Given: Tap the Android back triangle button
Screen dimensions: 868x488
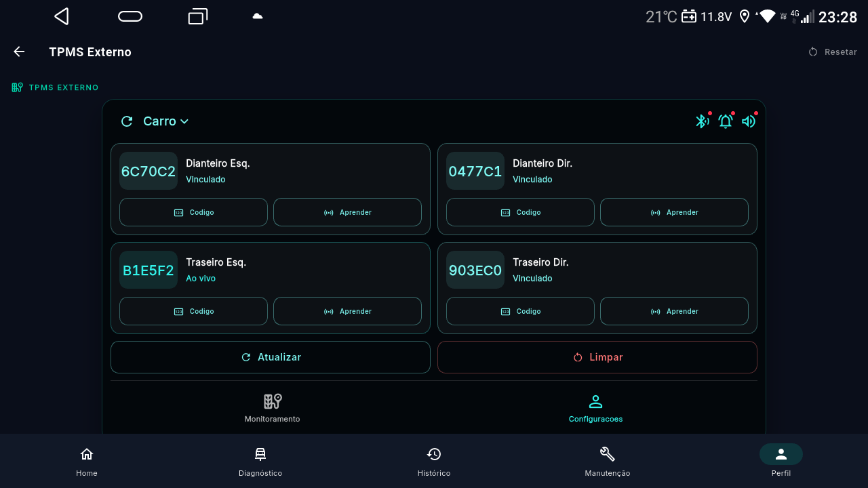Looking at the screenshot, I should 62,16.
